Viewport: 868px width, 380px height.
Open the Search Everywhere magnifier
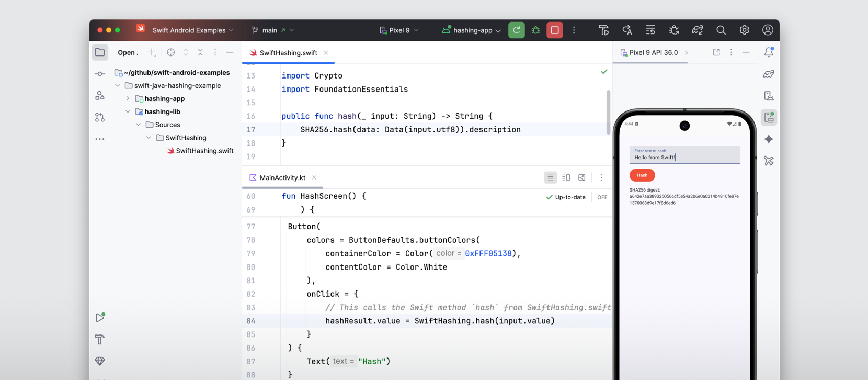tap(721, 30)
